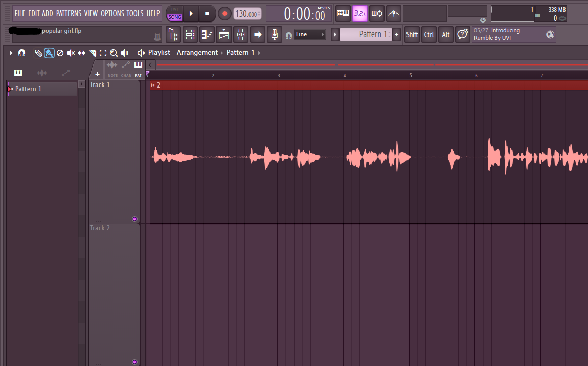Toggle the Track 2 mute dot
The height and width of the screenshot is (366, 588).
click(x=134, y=362)
